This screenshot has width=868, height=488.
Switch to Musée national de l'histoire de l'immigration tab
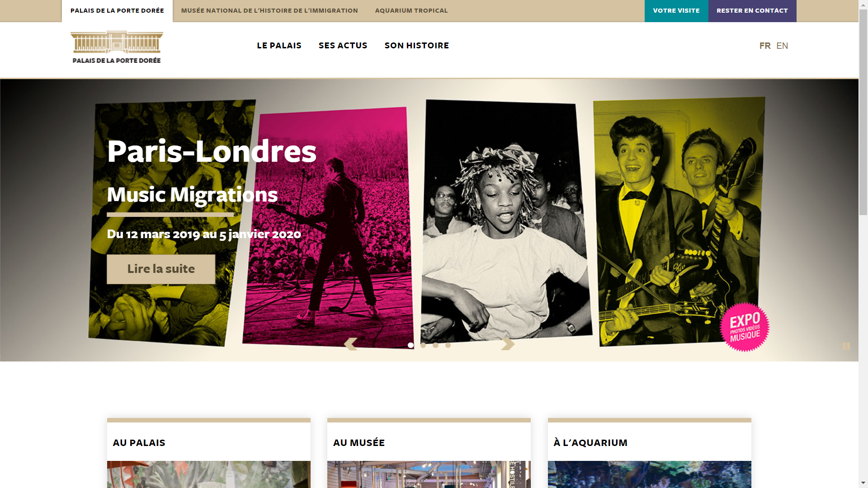[269, 11]
